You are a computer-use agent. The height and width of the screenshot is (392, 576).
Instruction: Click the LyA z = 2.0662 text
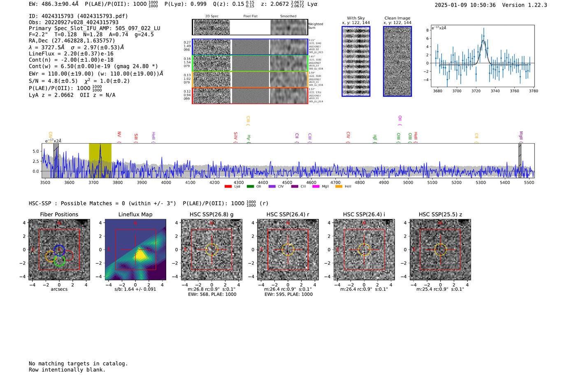51,95
